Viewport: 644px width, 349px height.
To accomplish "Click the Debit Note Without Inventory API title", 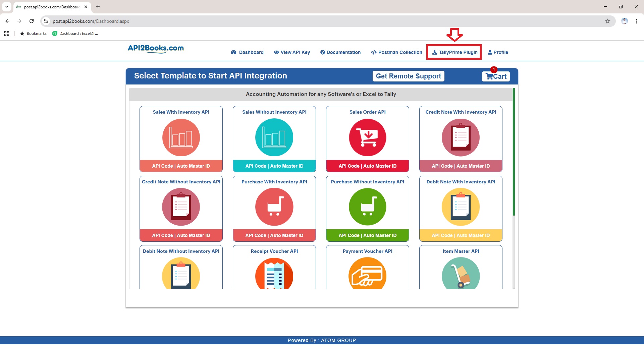I will click(x=181, y=251).
